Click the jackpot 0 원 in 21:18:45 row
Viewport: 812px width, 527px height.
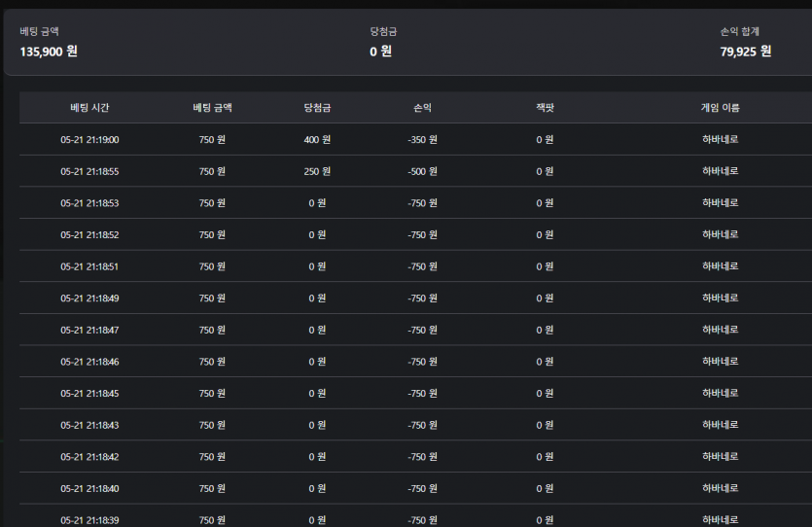coord(545,394)
